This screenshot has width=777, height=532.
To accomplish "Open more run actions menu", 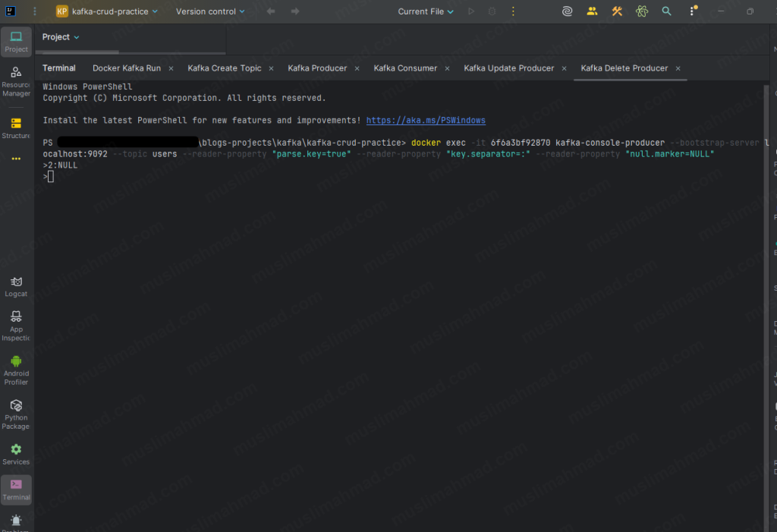I will point(513,11).
